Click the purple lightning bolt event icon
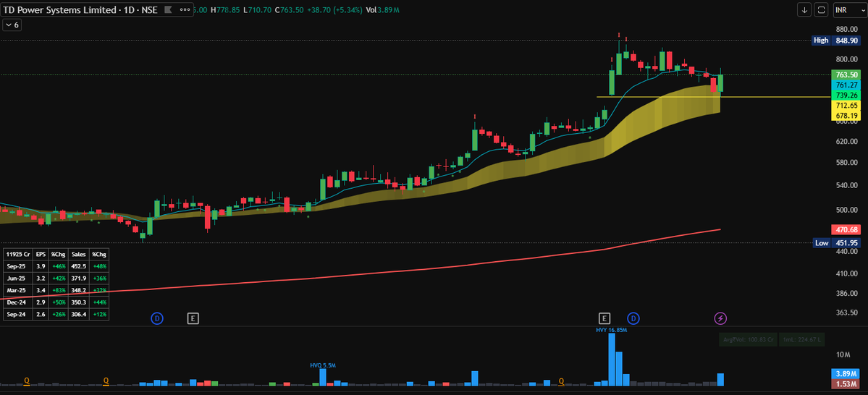 [x=720, y=318]
